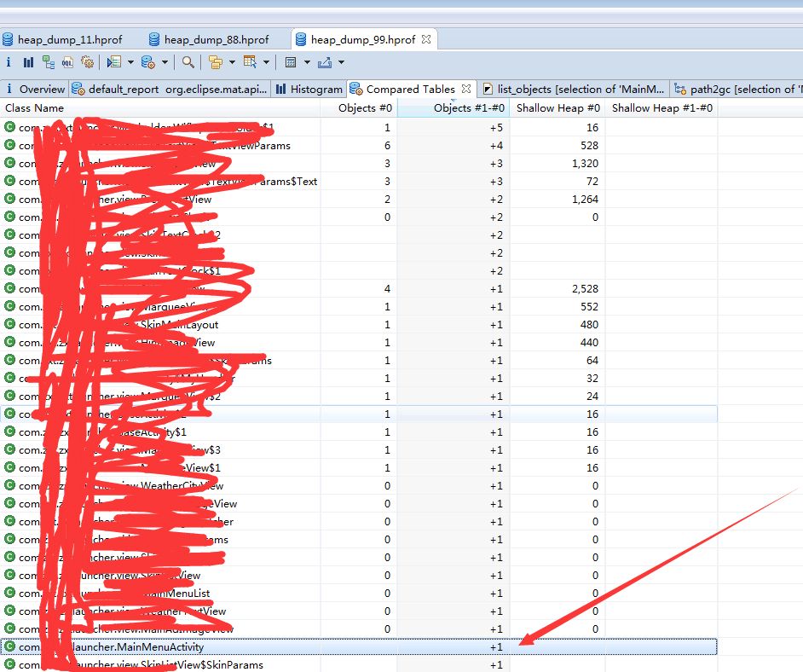Click the +4 objects difference cell
The width and height of the screenshot is (803, 672).
pos(496,146)
